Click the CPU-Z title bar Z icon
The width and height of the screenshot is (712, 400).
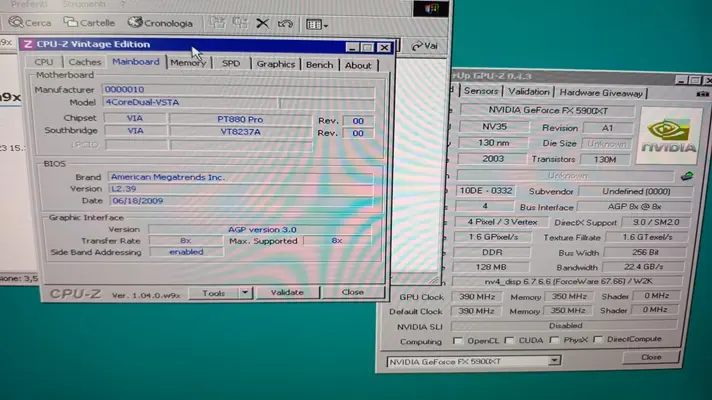click(28, 44)
